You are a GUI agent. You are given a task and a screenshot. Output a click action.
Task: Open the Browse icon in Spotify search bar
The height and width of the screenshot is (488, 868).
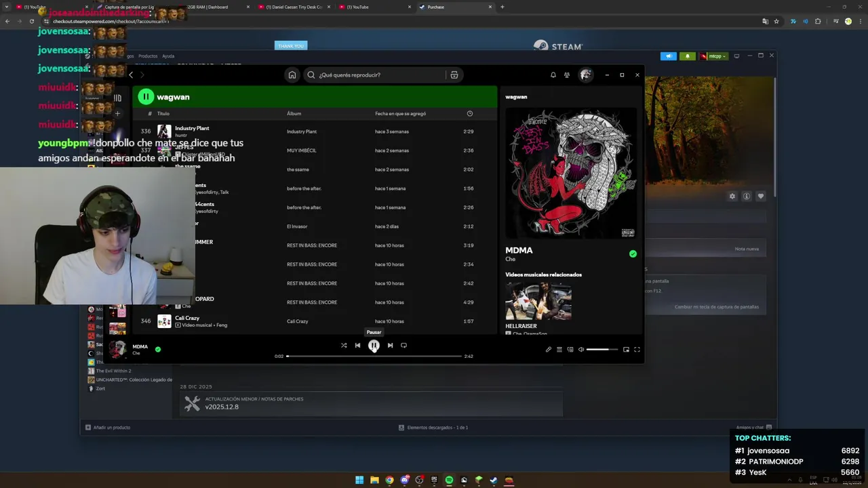(454, 75)
